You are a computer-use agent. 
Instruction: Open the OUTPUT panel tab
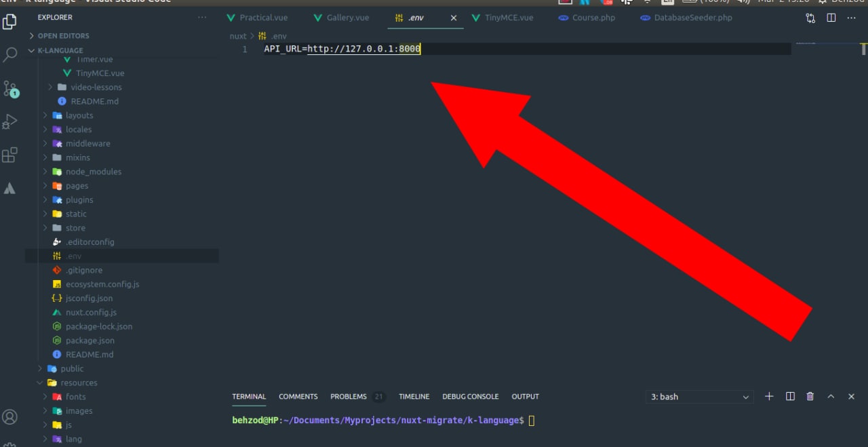click(x=525, y=396)
